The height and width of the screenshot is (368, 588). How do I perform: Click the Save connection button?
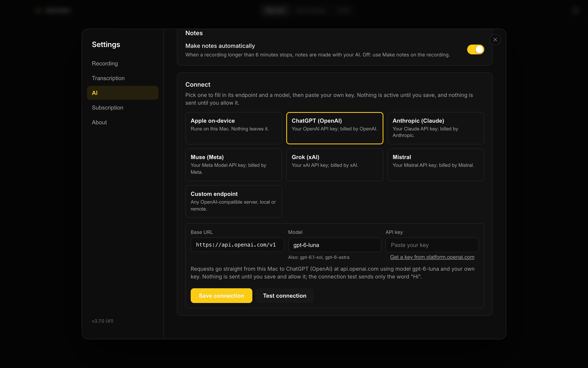coord(221,296)
